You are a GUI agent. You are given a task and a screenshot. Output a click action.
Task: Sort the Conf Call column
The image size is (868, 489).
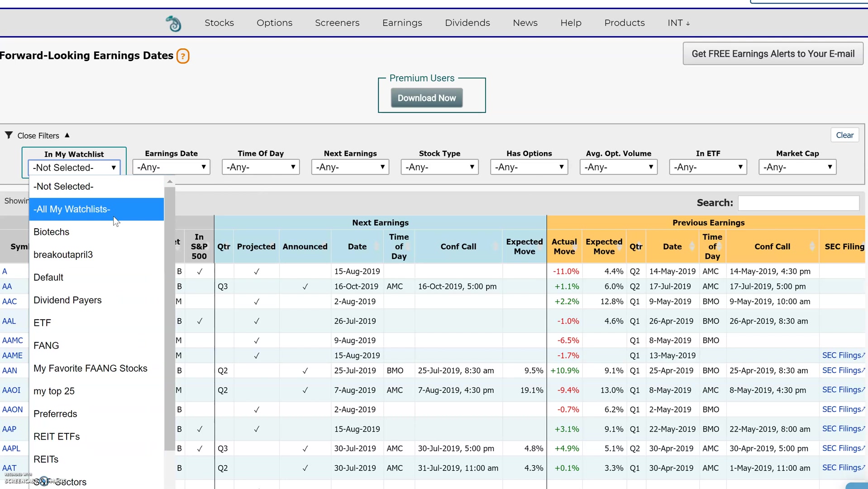coord(812,247)
